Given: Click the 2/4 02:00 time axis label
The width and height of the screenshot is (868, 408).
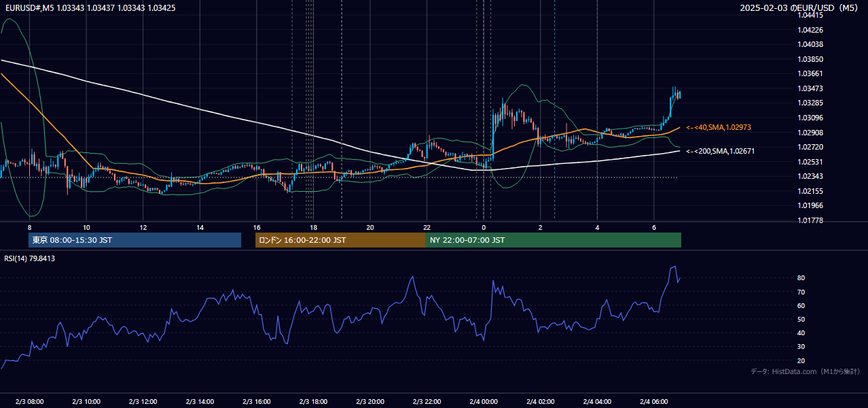Looking at the screenshot, I should click(540, 401).
